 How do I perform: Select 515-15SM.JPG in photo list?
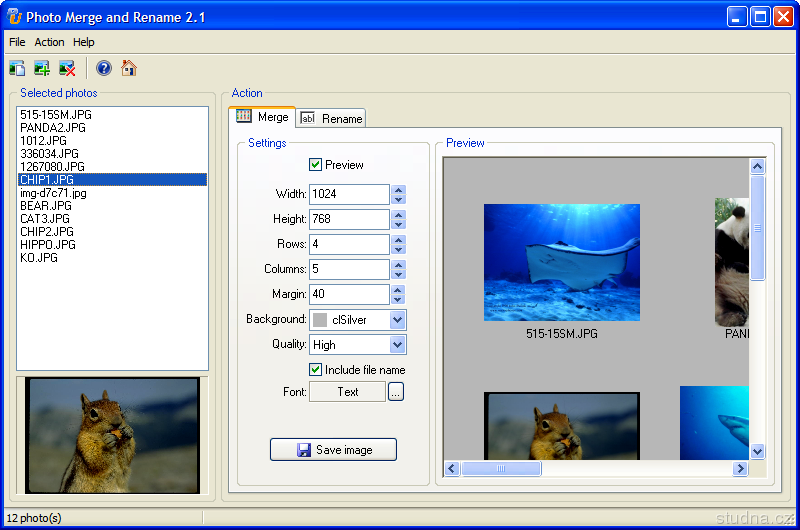[x=112, y=114]
